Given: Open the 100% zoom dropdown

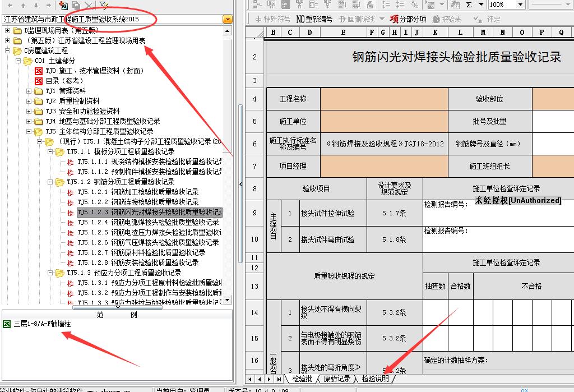Looking at the screenshot, I should point(520,4).
